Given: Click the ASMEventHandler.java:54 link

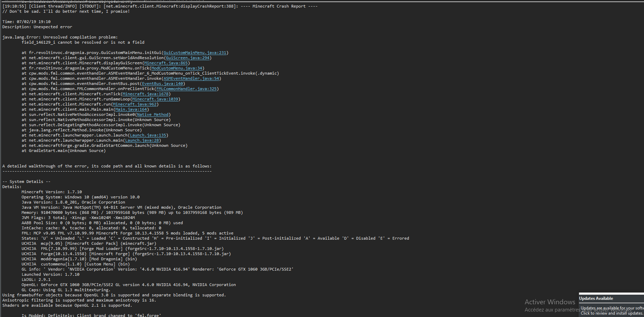Looking at the screenshot, I should pos(191,78).
